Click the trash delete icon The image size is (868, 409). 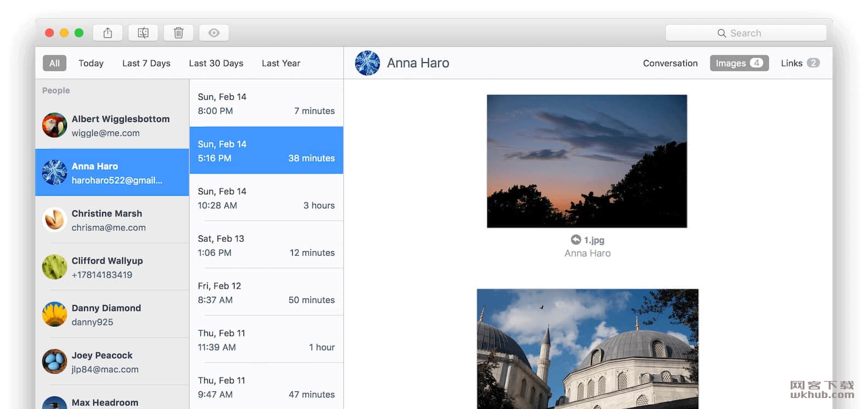pos(179,33)
